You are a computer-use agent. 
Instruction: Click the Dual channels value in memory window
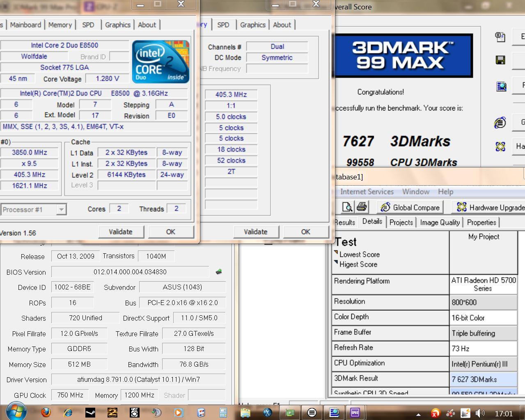click(277, 46)
